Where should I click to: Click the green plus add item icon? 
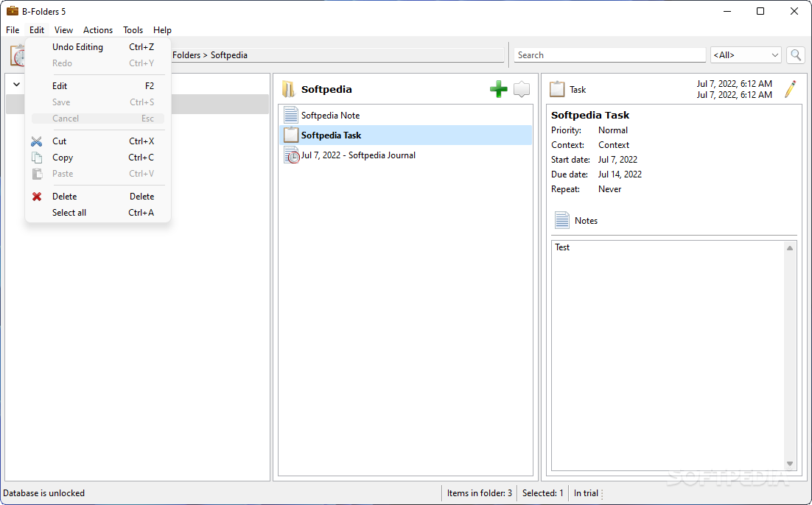point(498,89)
